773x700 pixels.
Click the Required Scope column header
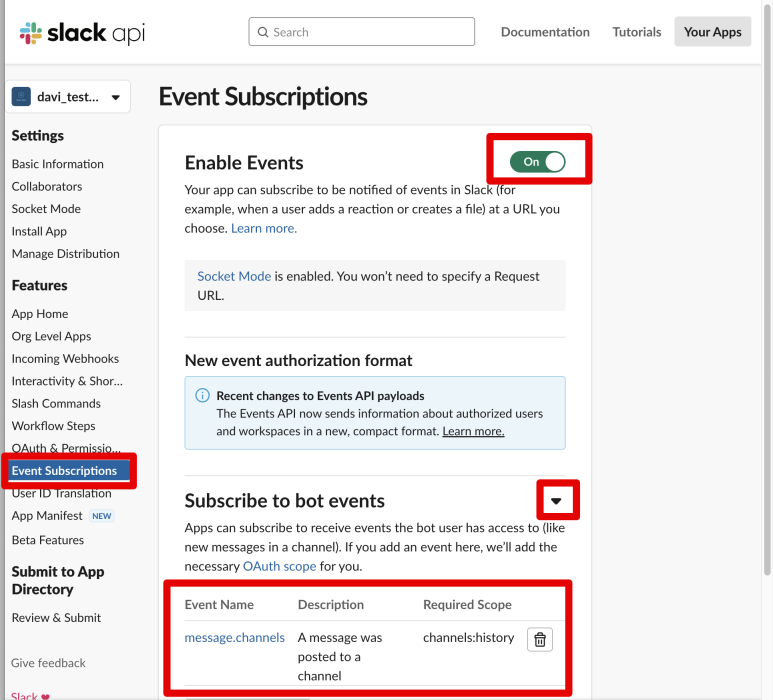click(x=467, y=605)
